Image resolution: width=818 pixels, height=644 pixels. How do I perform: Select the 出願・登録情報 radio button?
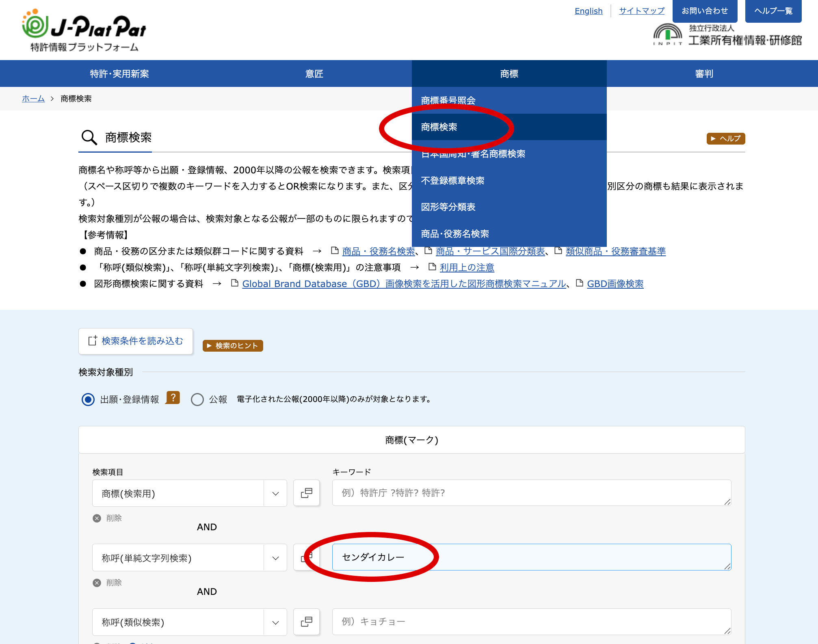pos(88,399)
